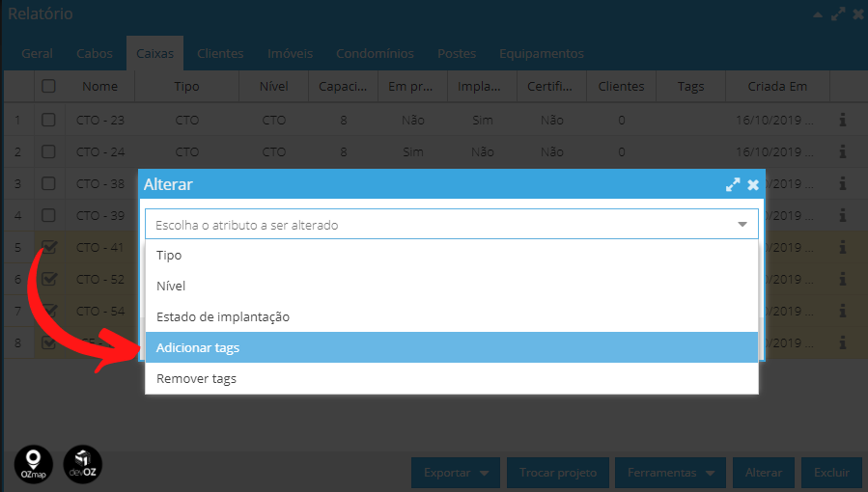Show info icon for row 4
The image size is (868, 492).
[843, 215]
